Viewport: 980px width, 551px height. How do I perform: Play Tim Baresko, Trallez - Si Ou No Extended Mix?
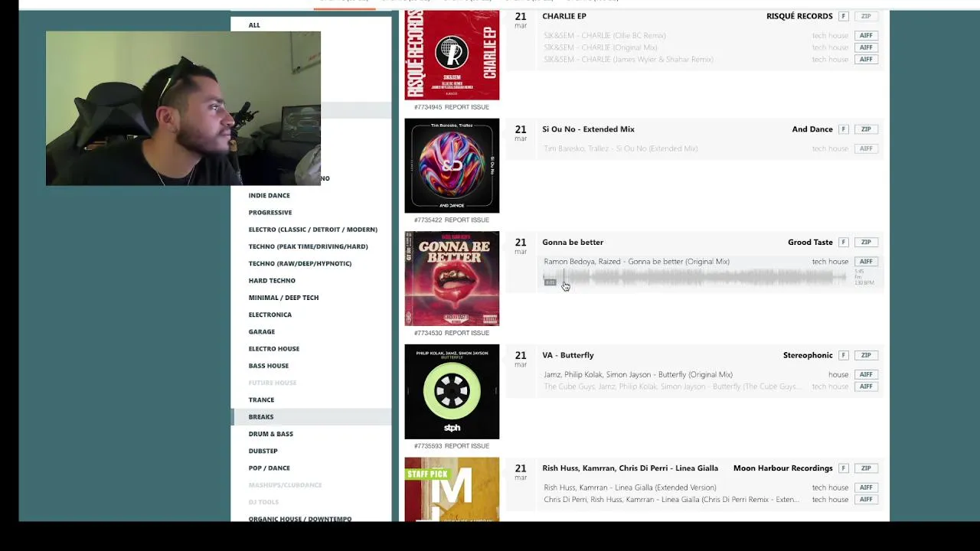click(x=620, y=148)
